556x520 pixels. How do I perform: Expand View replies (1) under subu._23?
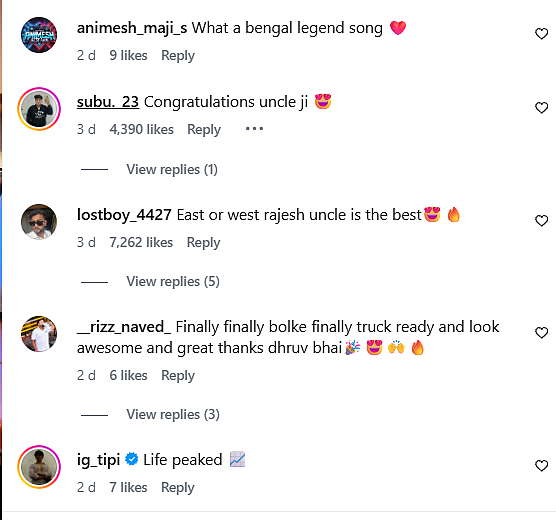tap(172, 170)
